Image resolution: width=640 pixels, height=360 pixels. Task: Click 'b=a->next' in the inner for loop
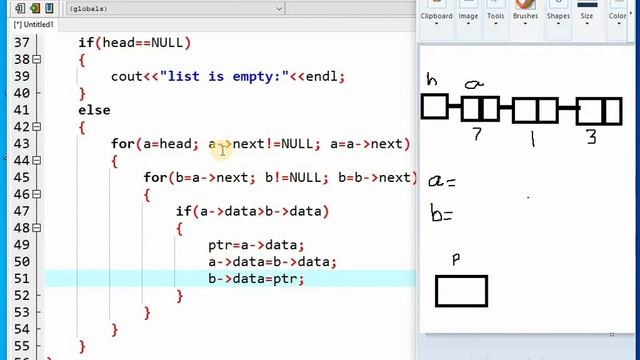tap(211, 178)
